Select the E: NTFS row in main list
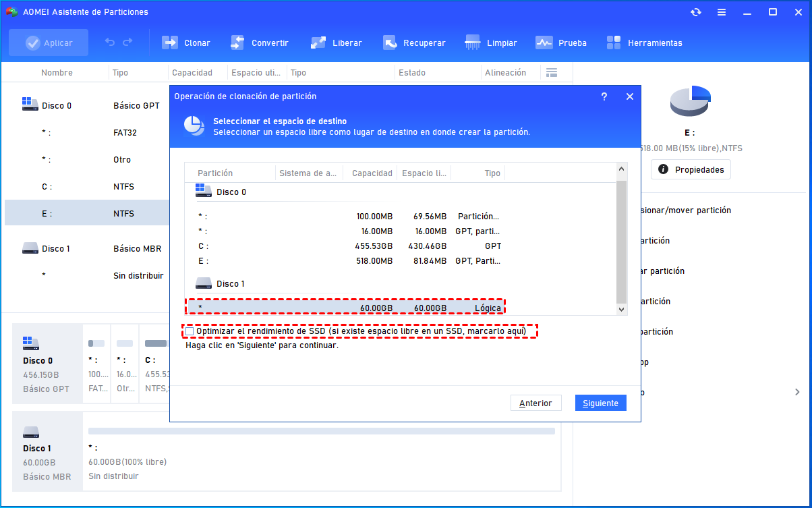Viewport: 812px width, 508px height. point(86,213)
